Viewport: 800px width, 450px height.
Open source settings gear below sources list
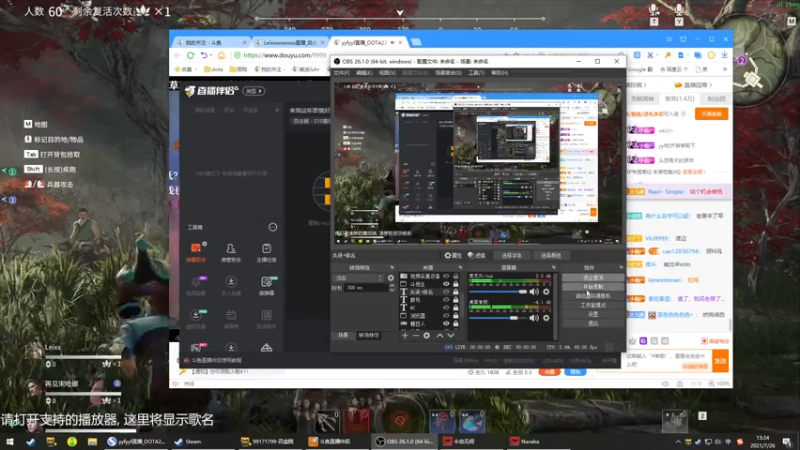[x=427, y=336]
